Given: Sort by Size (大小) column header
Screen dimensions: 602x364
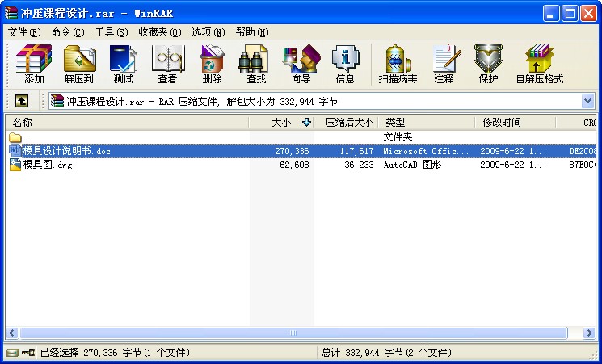Looking at the screenshot, I should [281, 123].
